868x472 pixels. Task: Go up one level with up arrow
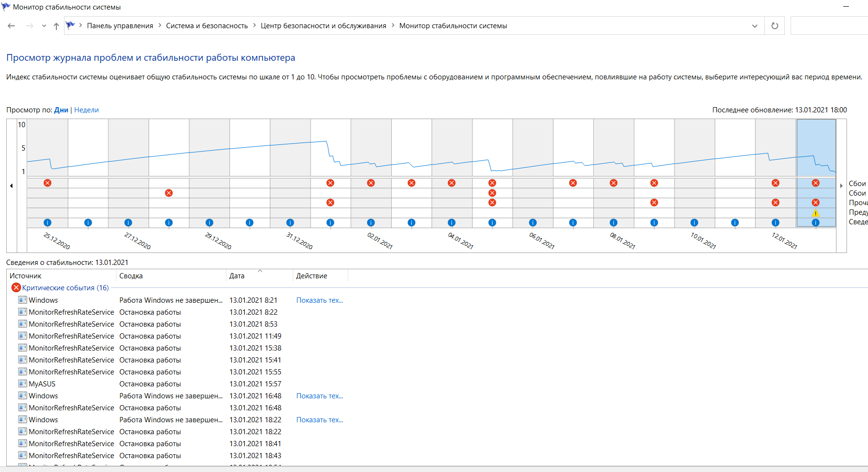pos(56,26)
